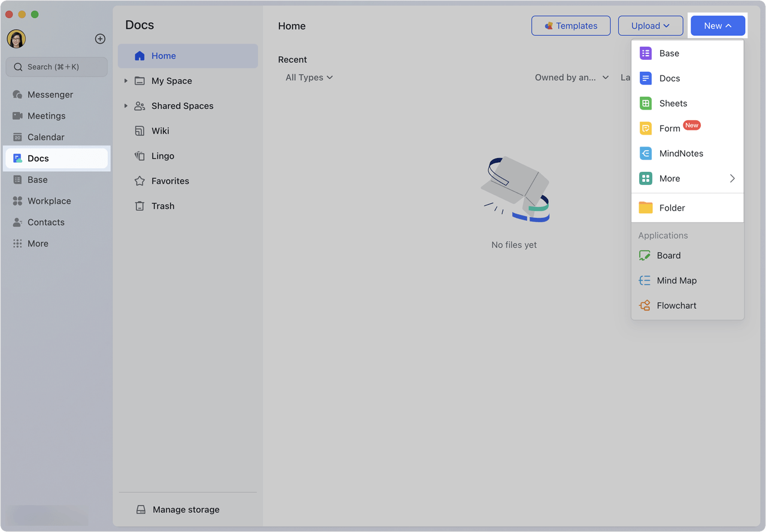Click the plus icon to add new content
Viewport: 766px width, 532px height.
click(x=100, y=38)
